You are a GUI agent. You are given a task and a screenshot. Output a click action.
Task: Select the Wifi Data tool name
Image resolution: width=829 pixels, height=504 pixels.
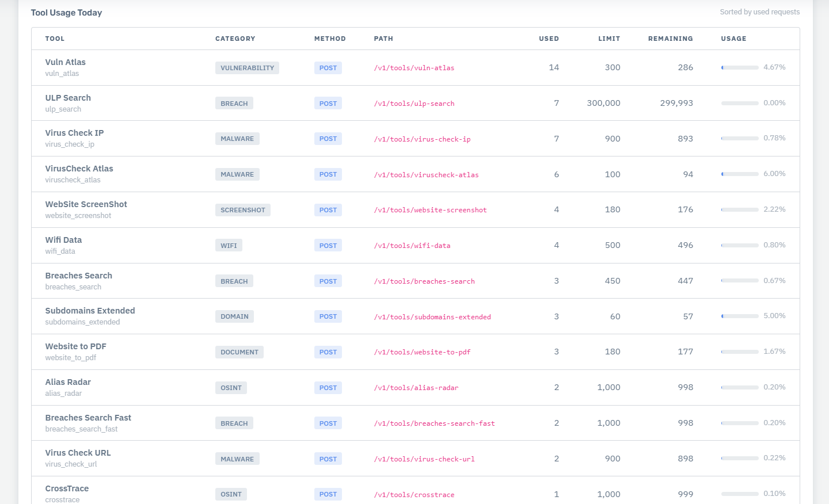63,240
